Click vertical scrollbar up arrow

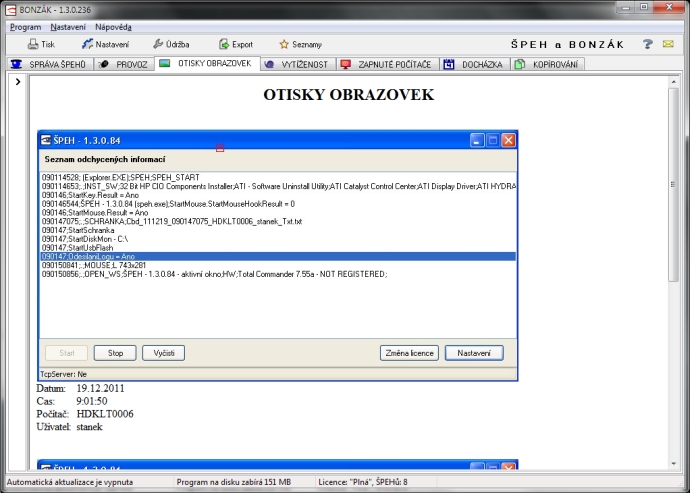(673, 82)
